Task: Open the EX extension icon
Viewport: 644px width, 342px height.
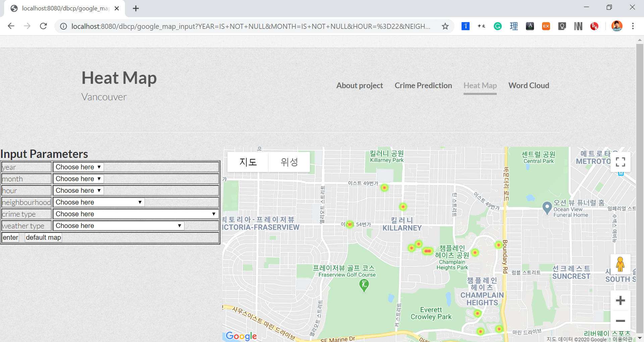Action: [x=546, y=26]
